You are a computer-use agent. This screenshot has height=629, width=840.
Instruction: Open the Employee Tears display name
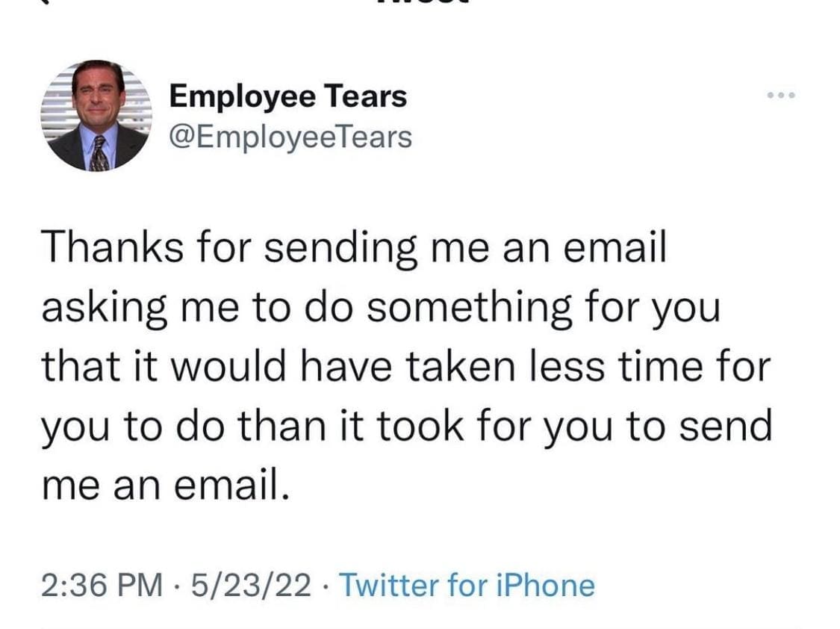(x=288, y=96)
